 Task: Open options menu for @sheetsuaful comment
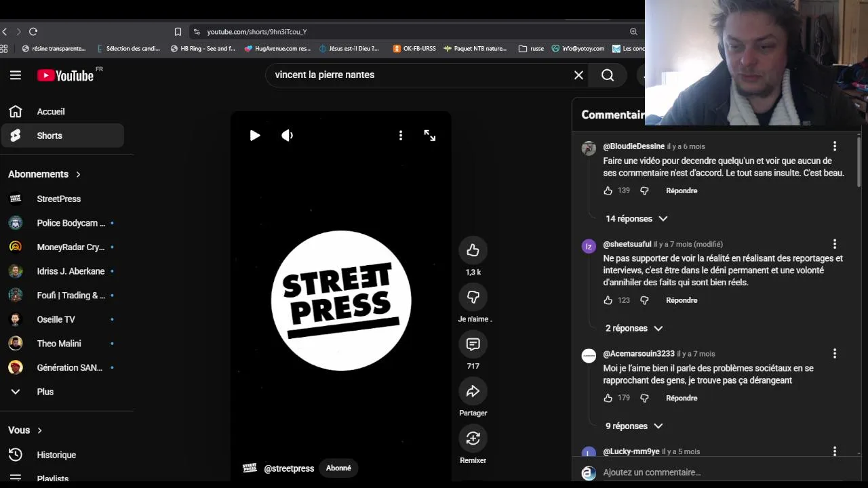pyautogui.click(x=835, y=244)
